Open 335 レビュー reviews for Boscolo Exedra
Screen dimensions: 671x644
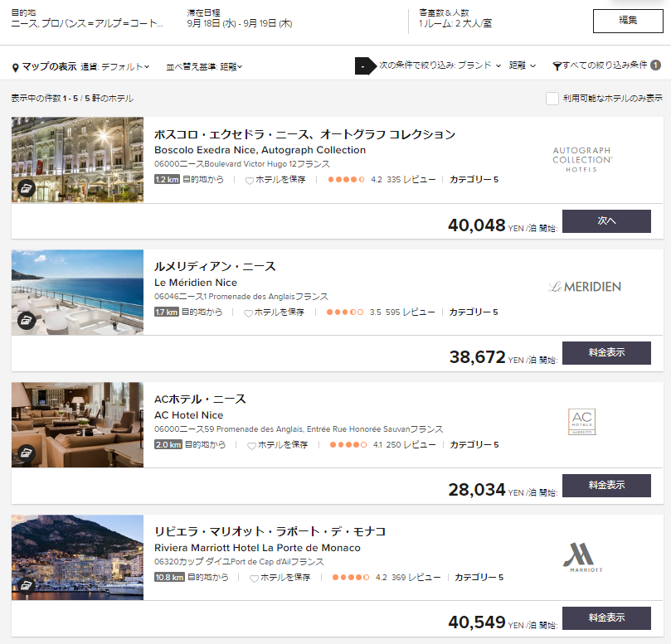pos(411,180)
